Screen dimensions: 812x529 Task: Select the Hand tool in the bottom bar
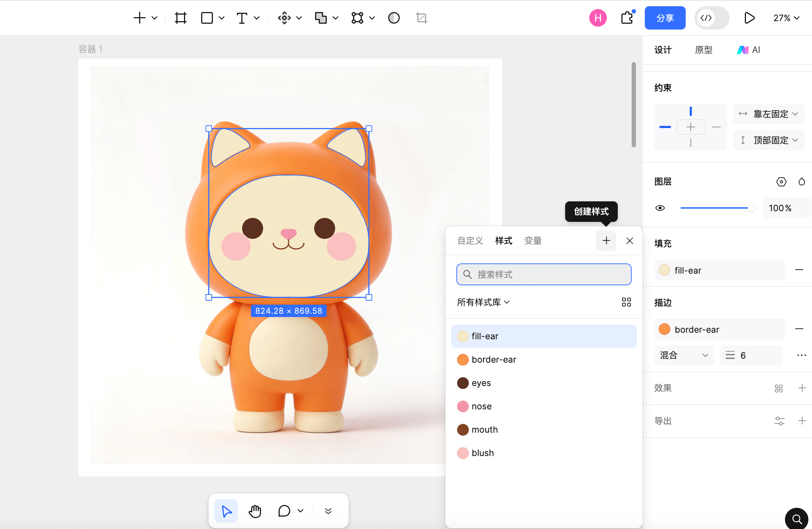click(255, 511)
